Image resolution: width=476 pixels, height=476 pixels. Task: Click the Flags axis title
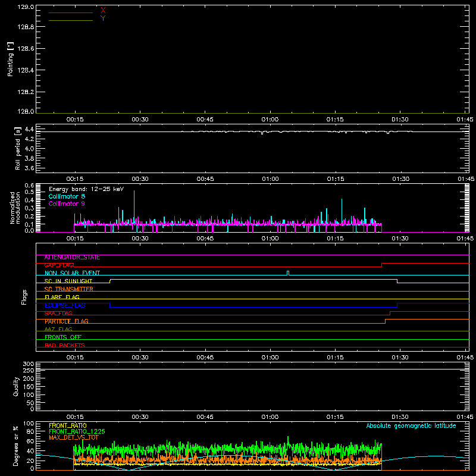(x=24, y=297)
